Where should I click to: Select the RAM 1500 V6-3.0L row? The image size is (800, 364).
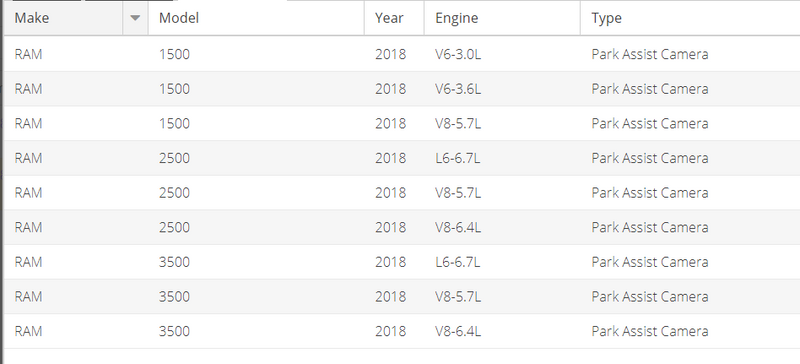[402, 54]
